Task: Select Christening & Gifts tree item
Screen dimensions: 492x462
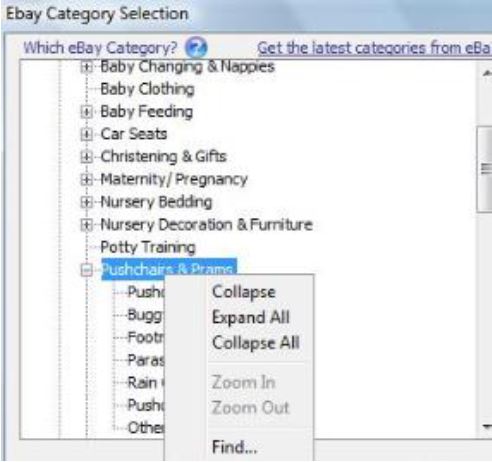Action: coord(163,157)
